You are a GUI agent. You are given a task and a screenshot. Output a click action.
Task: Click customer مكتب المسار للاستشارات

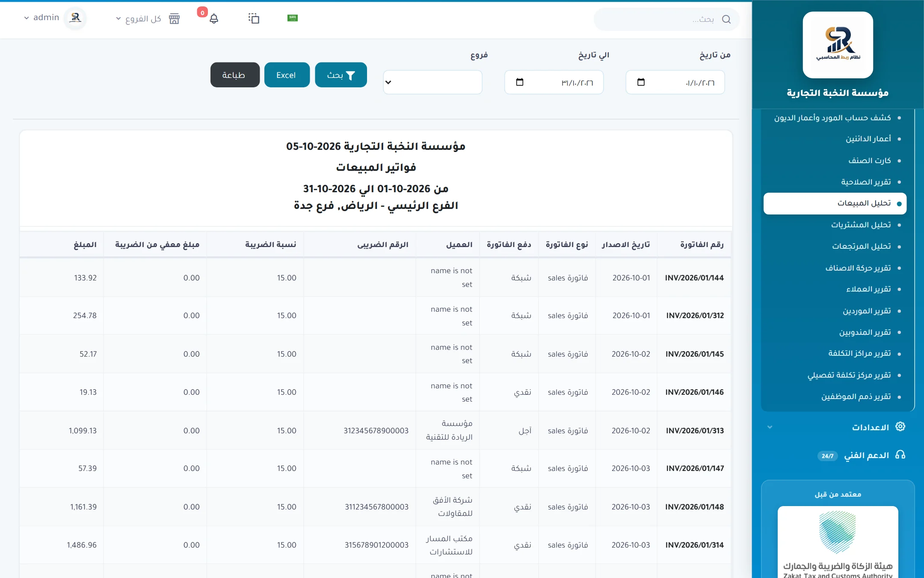pyautogui.click(x=449, y=545)
